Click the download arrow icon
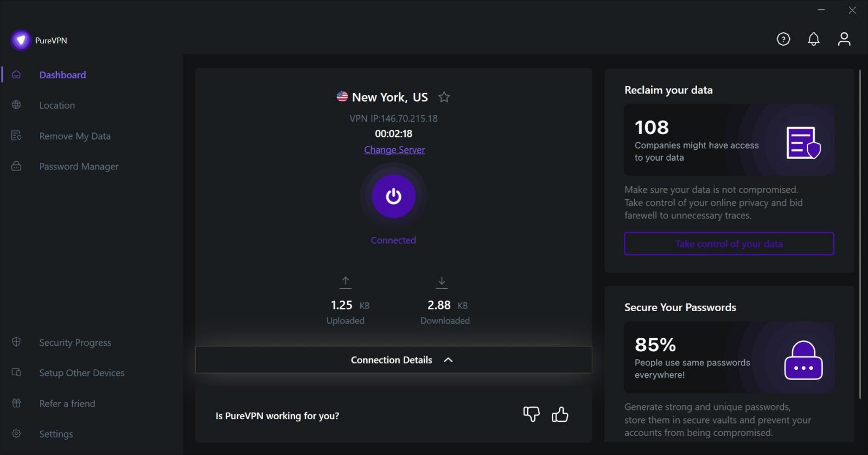868x455 pixels. pos(442,282)
